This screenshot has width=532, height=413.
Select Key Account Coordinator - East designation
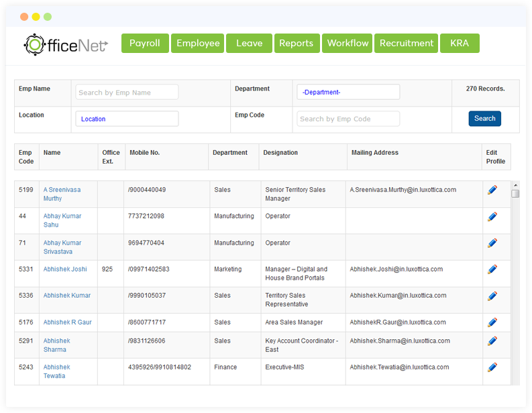(302, 345)
